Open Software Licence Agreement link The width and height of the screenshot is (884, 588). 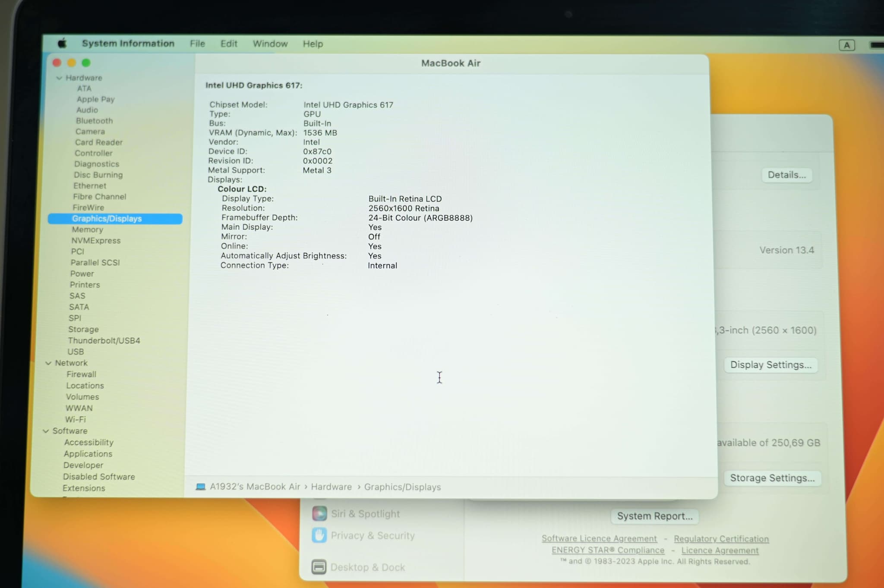(x=599, y=538)
